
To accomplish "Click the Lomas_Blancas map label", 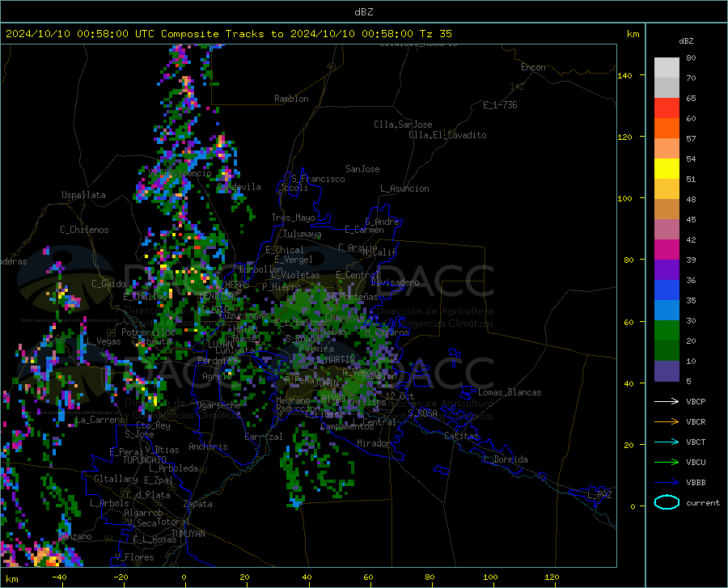I will click(x=510, y=392).
